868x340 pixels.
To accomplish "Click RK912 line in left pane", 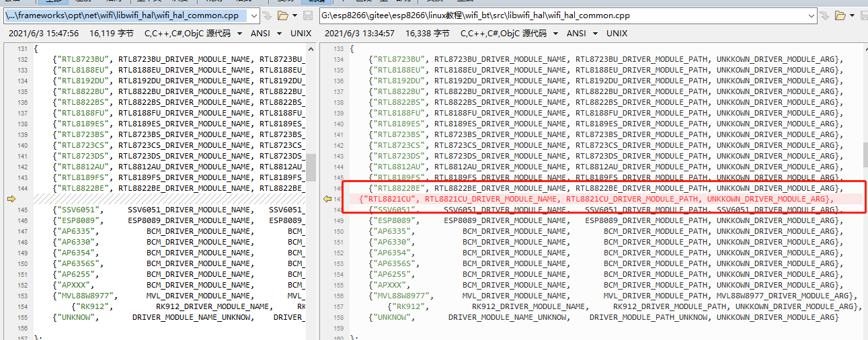I will [x=188, y=306].
